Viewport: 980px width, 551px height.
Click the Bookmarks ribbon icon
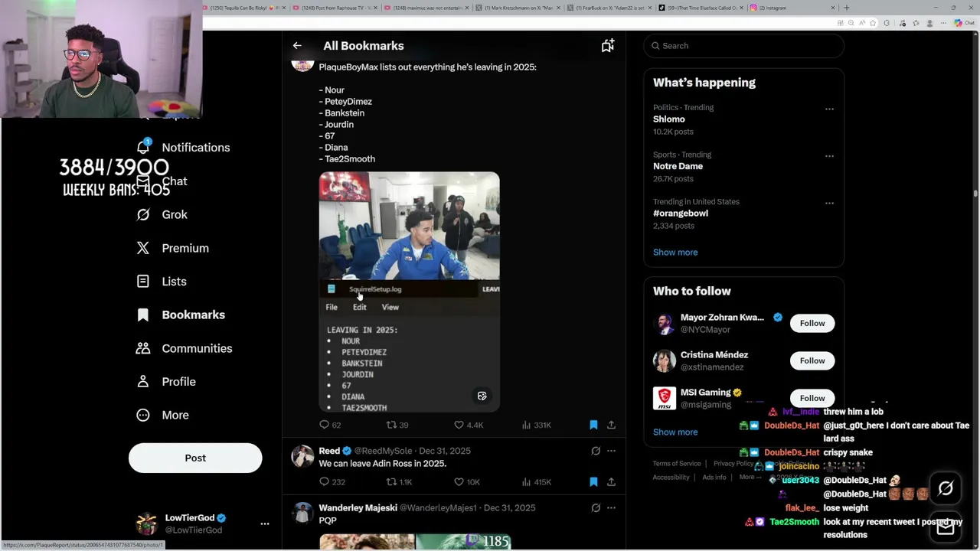tap(143, 315)
